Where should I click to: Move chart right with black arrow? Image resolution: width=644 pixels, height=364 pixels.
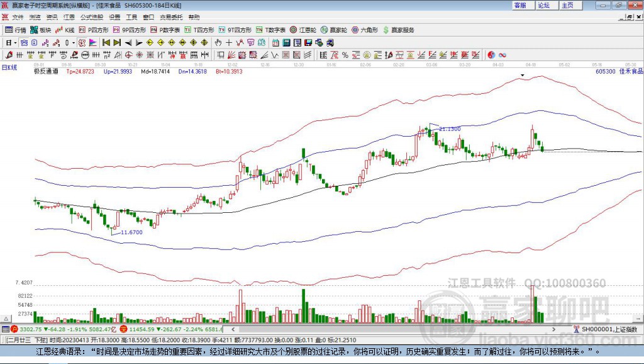pyautogui.click(x=139, y=43)
